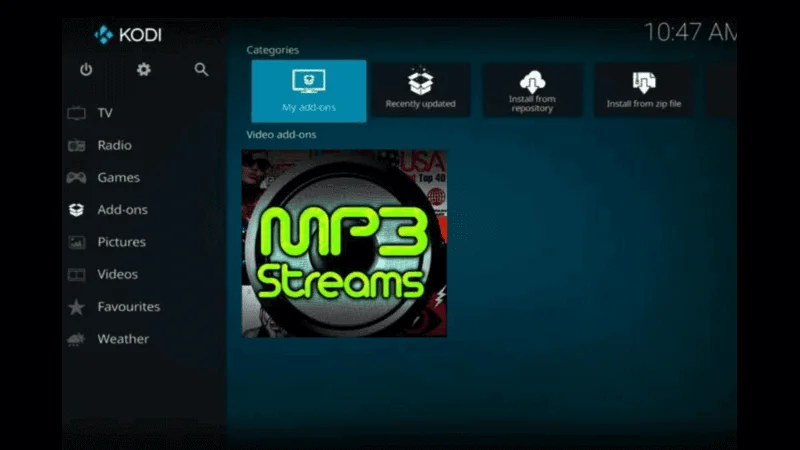Choose Install from zip file
The width and height of the screenshot is (800, 450).
point(644,90)
